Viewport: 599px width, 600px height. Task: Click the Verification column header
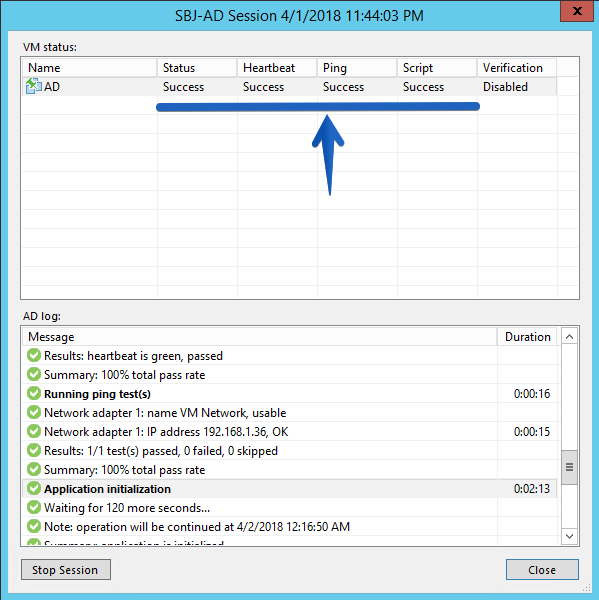[517, 68]
